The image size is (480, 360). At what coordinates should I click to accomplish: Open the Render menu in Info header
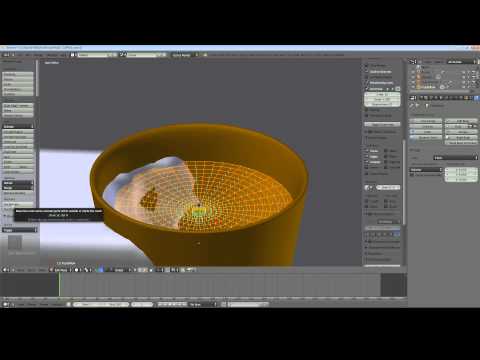pos(38,55)
